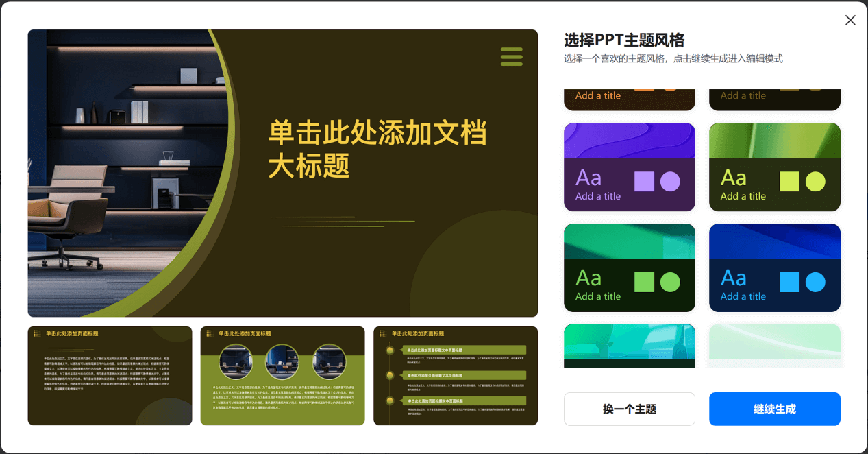Image resolution: width=868 pixels, height=454 pixels.
Task: Click the theme description subtitle text
Action: point(673,59)
